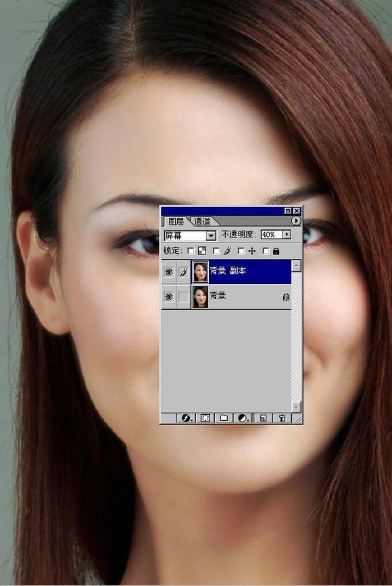Switch to the 通道 tab
Screen dimensions: 392x586
[x=202, y=222]
